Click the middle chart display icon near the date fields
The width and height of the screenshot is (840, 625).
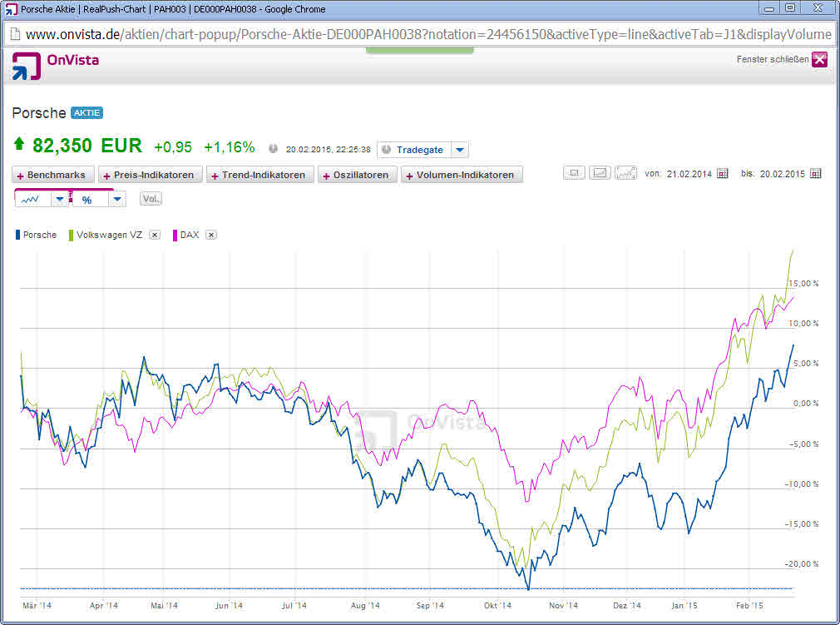[600, 173]
